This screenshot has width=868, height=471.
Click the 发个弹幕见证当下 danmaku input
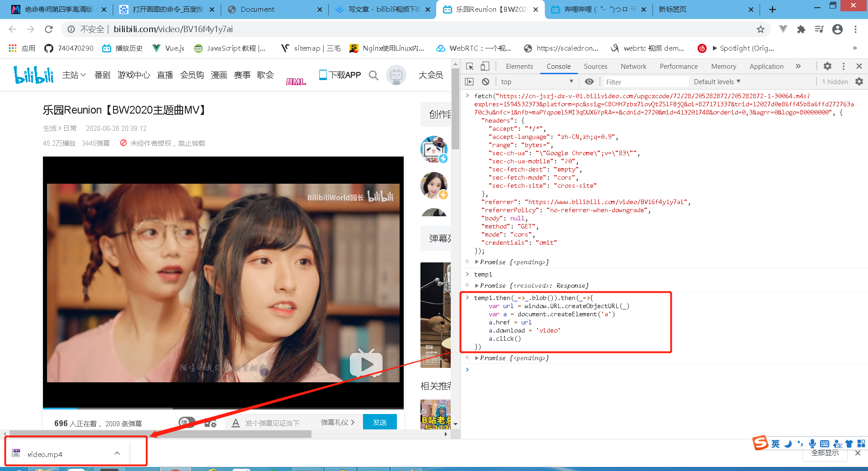(273, 423)
